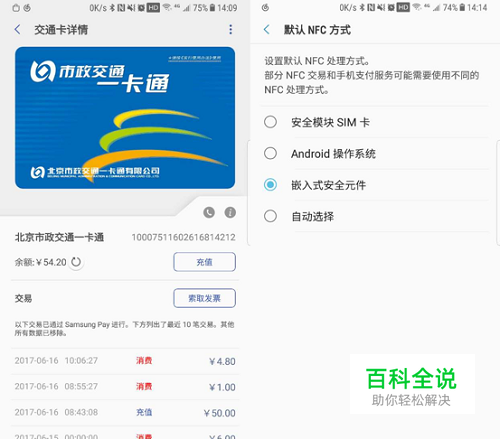Tap the ¥50.00 recharge amount
This screenshot has height=439, width=500.
point(219,413)
